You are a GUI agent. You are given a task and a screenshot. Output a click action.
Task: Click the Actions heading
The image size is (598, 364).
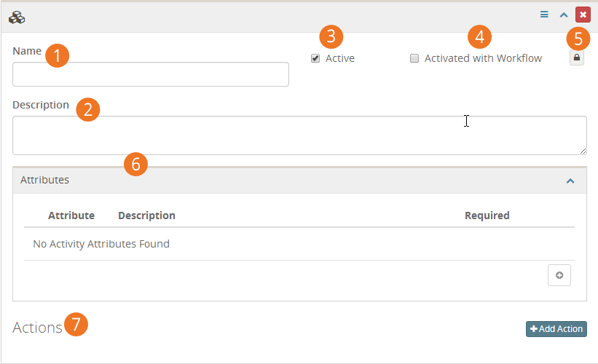pyautogui.click(x=37, y=328)
